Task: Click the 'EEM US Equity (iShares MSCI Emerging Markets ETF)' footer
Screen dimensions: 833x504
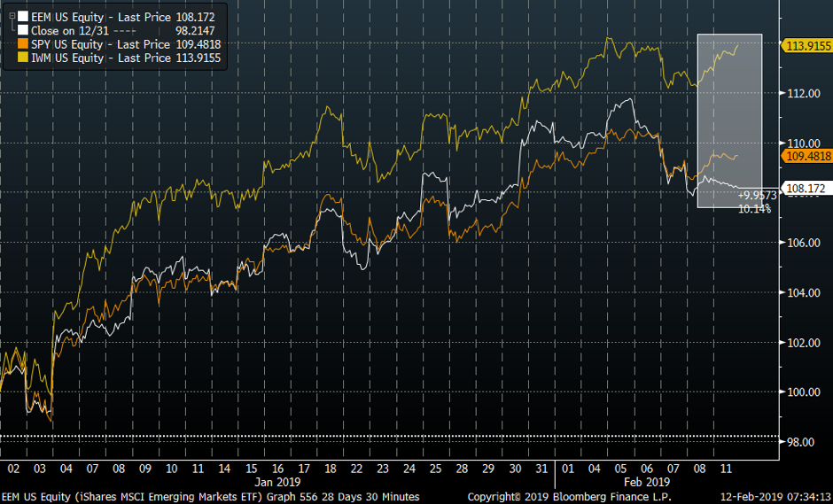Action: (131, 497)
